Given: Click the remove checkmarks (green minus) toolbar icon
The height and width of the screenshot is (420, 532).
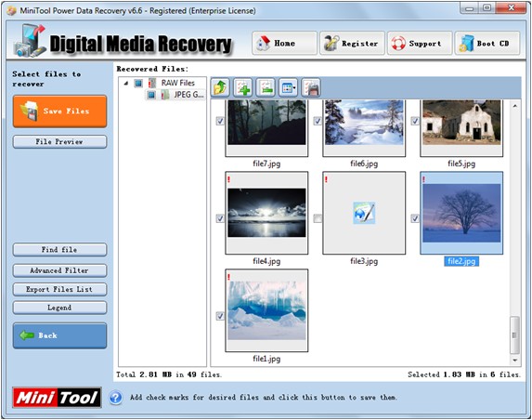Looking at the screenshot, I should [266, 88].
